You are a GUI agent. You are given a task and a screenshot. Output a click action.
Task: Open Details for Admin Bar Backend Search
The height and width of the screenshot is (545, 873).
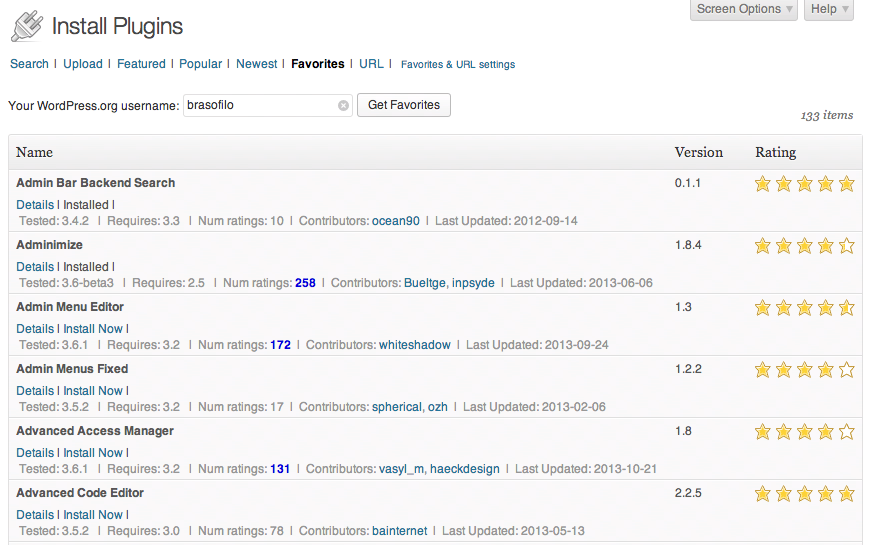35,205
